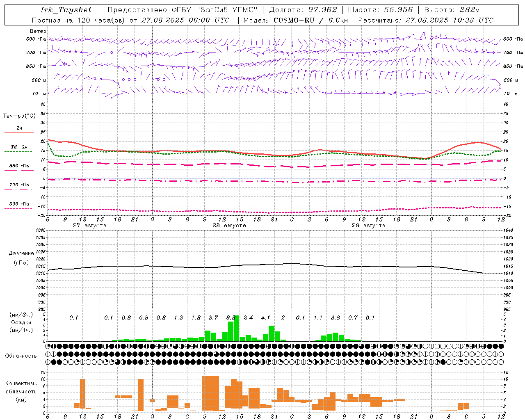The image size is (525, 420).
Task: Click the (мм/3ч.) precipitation unit label
Action: [x=21, y=315]
